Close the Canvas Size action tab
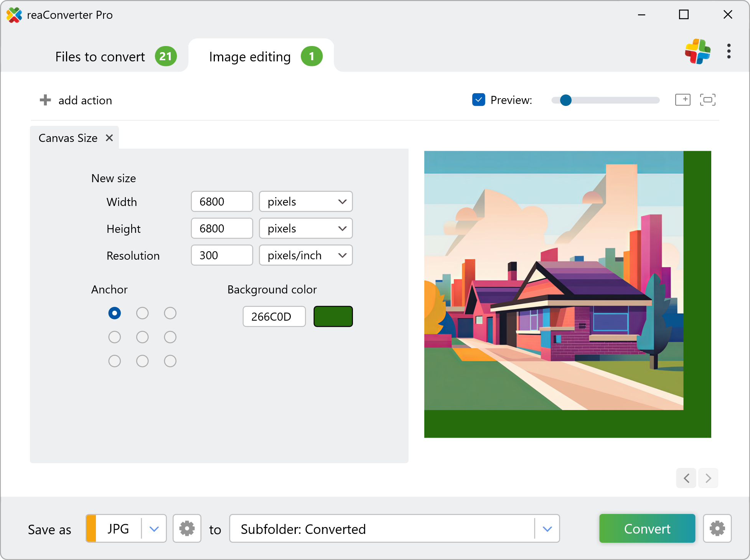 [109, 138]
